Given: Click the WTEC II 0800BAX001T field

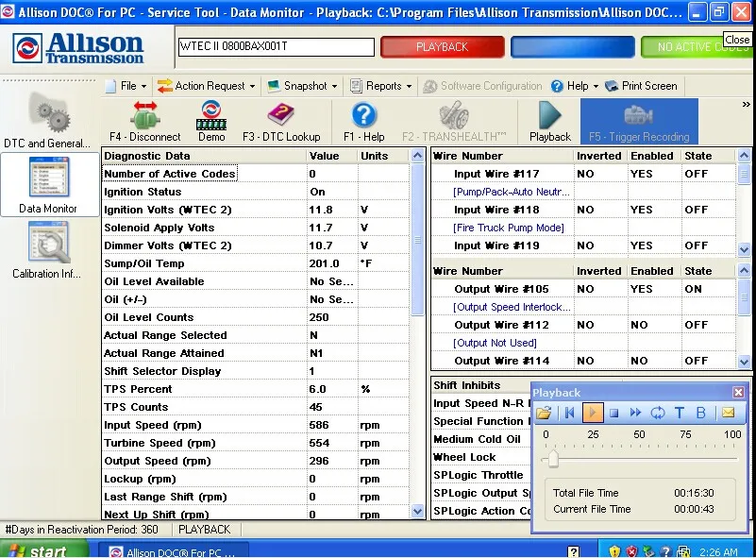Looking at the screenshot, I should click(277, 47).
